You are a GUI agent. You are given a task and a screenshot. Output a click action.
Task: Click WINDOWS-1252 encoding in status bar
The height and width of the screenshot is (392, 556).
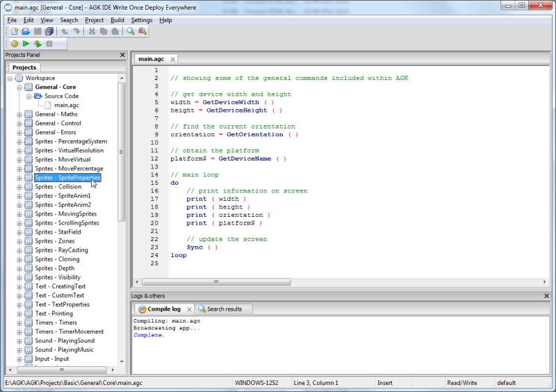256,383
